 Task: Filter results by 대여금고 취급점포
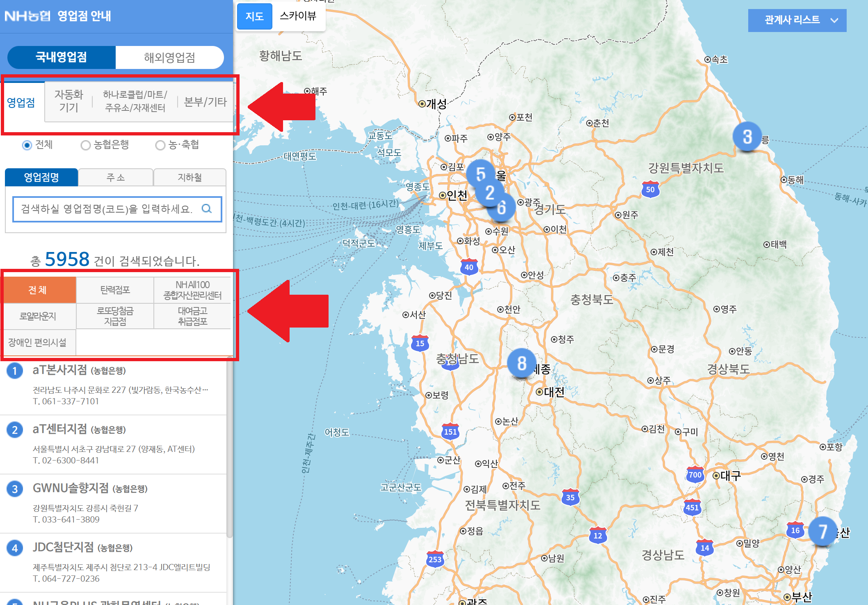[x=192, y=316]
